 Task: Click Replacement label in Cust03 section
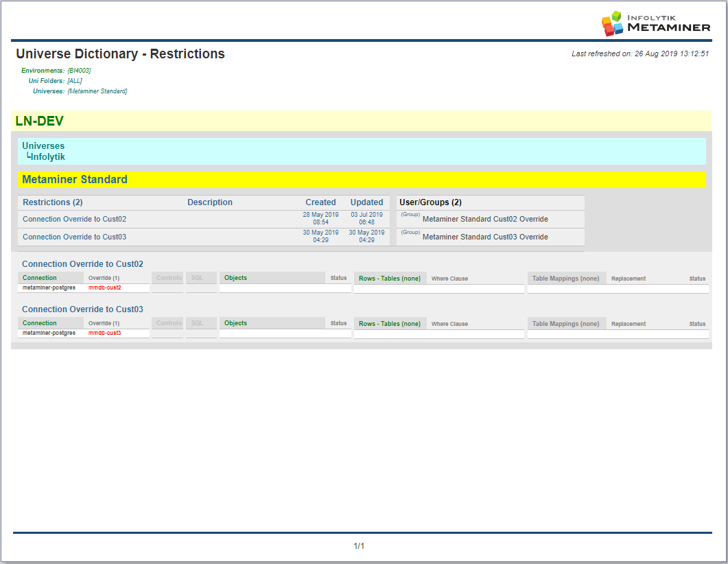629,324
